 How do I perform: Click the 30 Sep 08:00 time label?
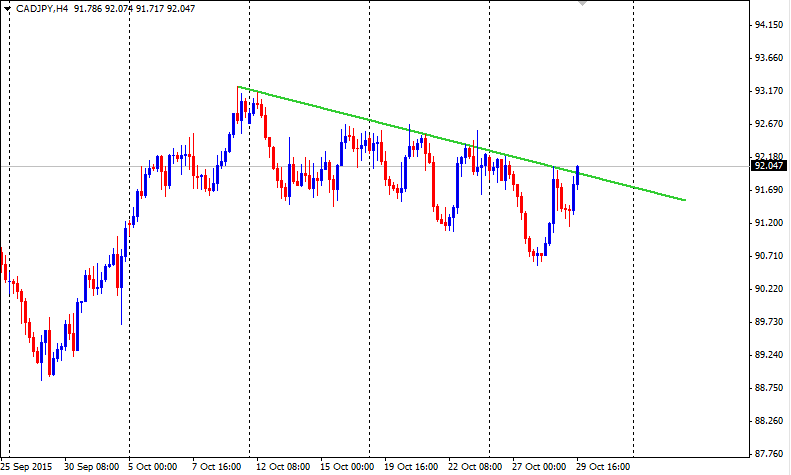tap(91, 466)
